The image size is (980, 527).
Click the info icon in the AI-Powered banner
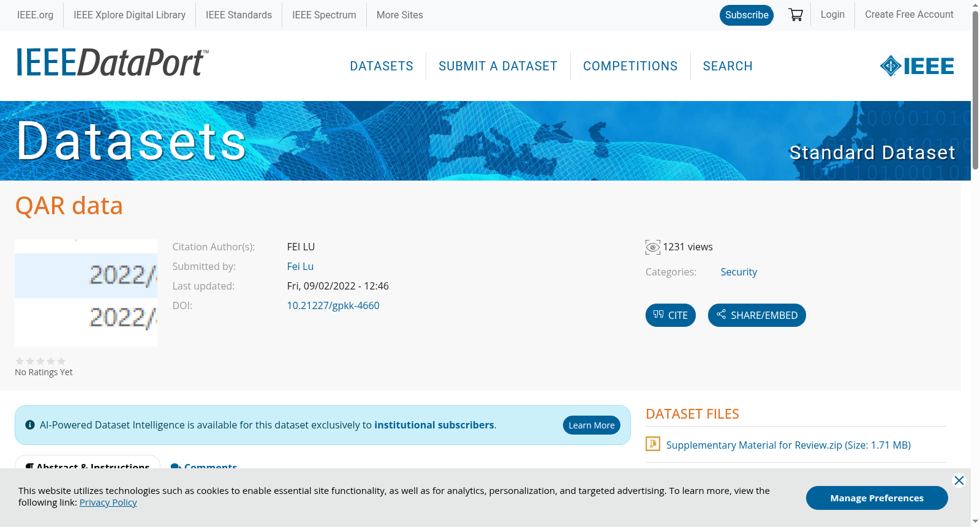(x=30, y=425)
